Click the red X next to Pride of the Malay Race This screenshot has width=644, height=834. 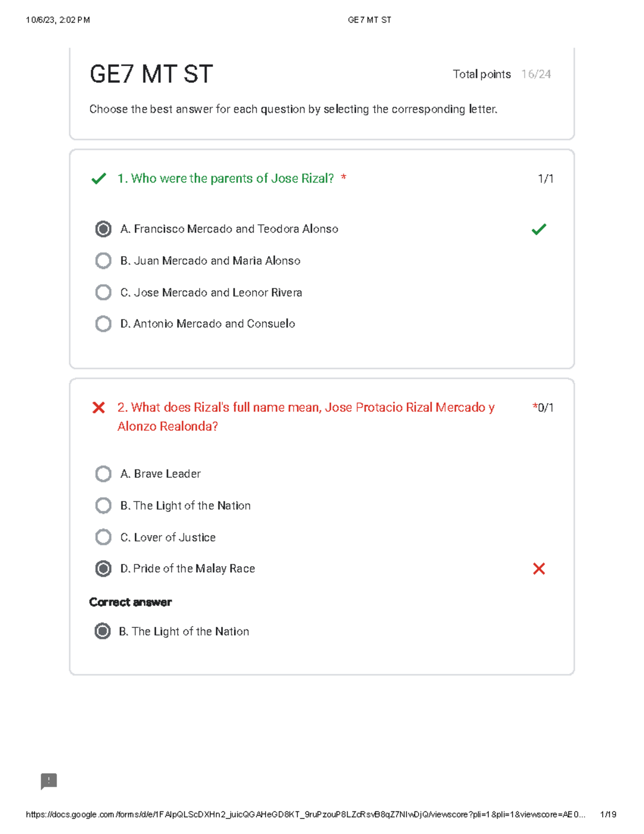pos(539,569)
